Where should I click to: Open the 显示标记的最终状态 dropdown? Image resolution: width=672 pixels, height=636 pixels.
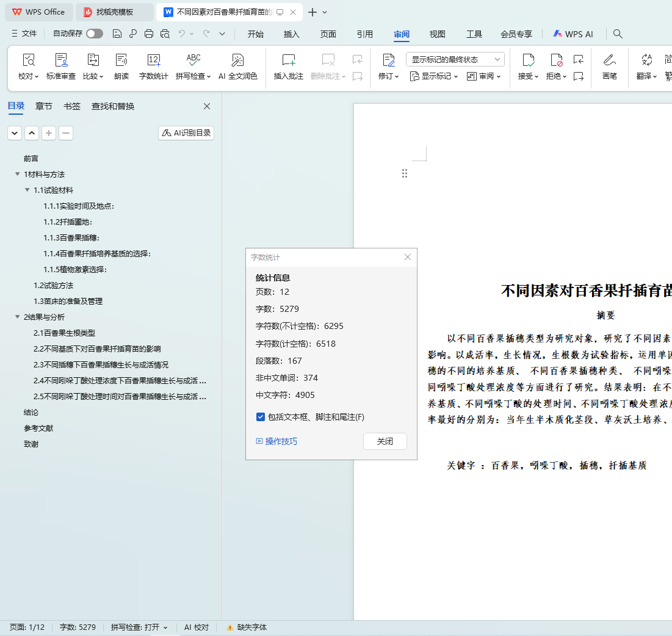click(455, 59)
